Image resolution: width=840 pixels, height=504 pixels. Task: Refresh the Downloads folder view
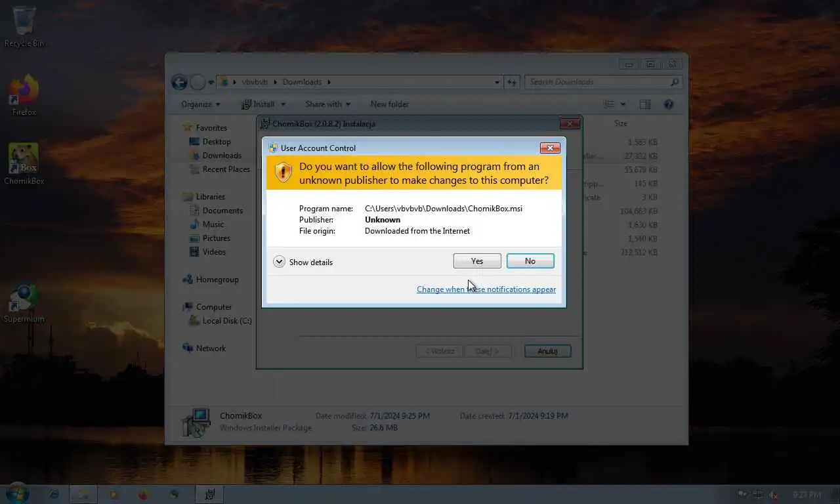point(512,82)
